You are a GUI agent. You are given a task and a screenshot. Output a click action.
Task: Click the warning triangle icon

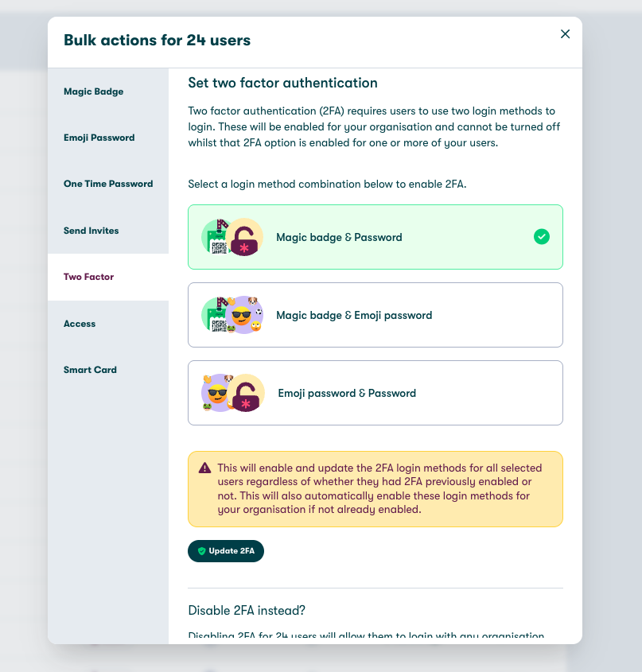pyautogui.click(x=205, y=468)
